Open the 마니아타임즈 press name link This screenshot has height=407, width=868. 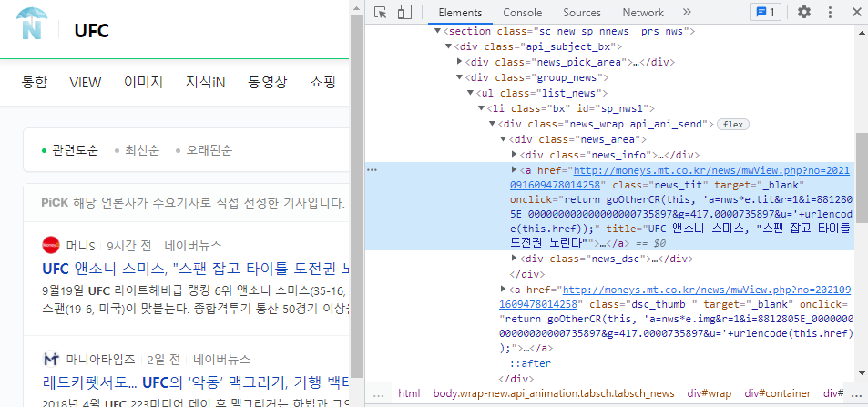point(100,360)
